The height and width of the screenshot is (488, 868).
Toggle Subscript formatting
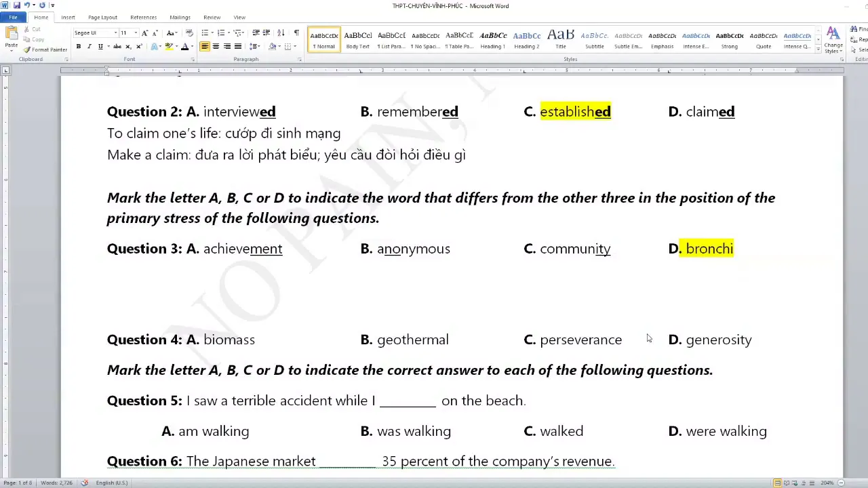(129, 46)
